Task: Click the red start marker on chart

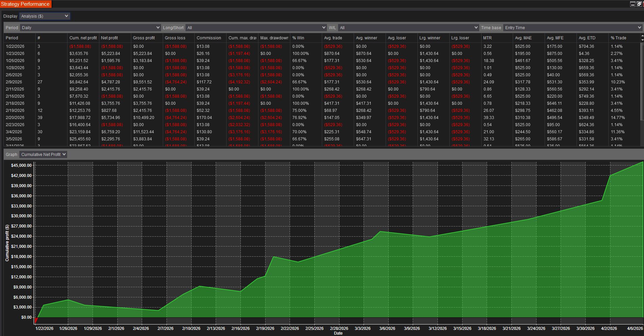Action: 36,320
